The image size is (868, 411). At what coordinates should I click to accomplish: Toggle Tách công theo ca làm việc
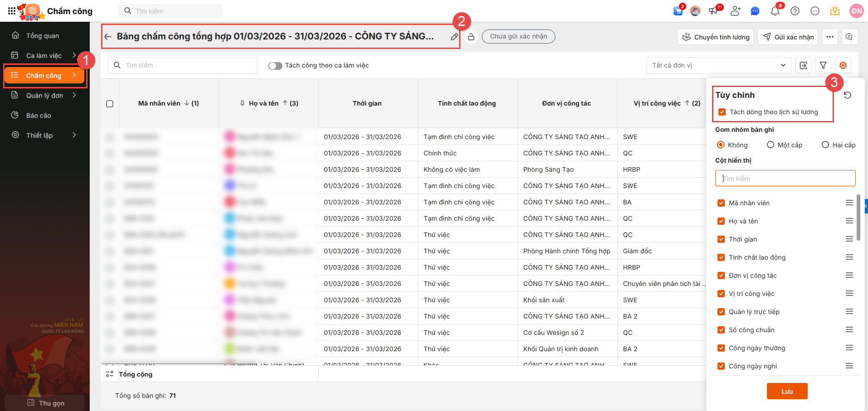[x=275, y=66]
